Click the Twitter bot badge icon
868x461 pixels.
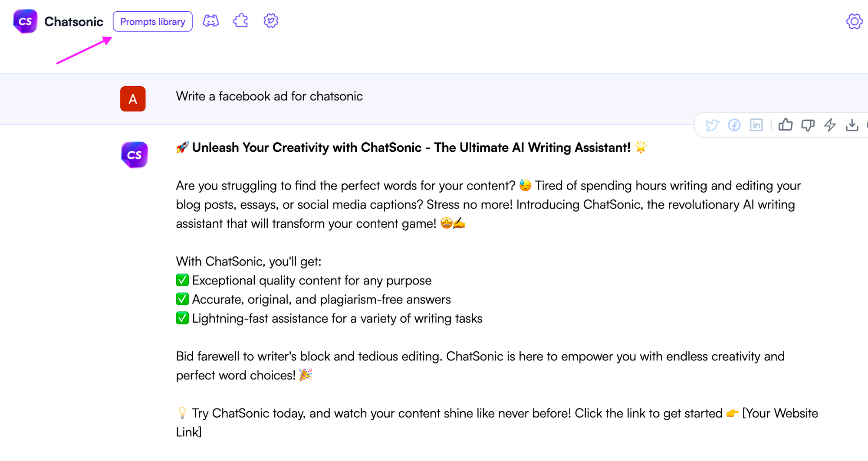click(270, 20)
